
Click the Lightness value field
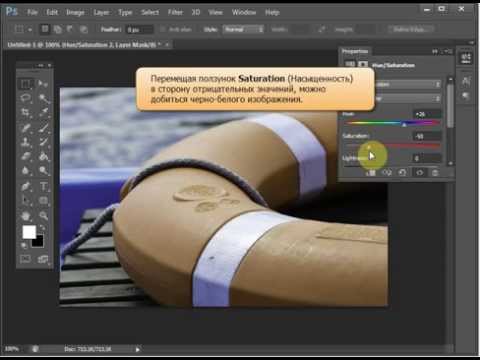(x=427, y=158)
